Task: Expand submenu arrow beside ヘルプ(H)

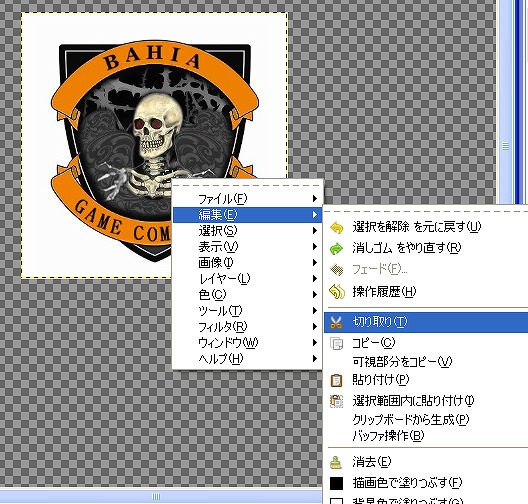Action: tap(315, 359)
